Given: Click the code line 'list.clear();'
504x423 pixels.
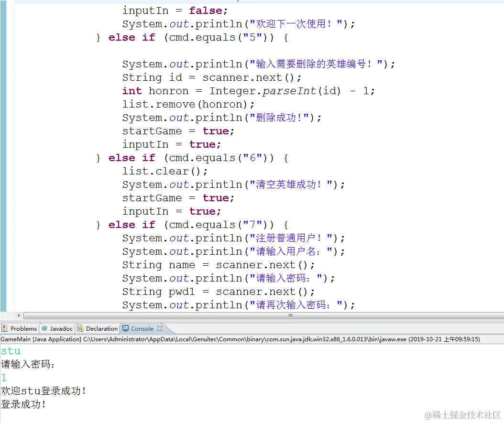Looking at the screenshot, I should click(x=165, y=171).
